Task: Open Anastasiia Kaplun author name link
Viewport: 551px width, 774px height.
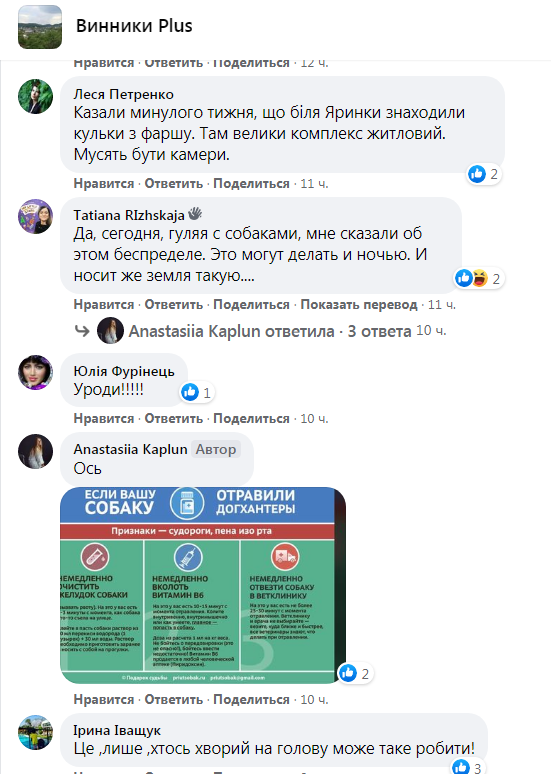Action: click(130, 449)
